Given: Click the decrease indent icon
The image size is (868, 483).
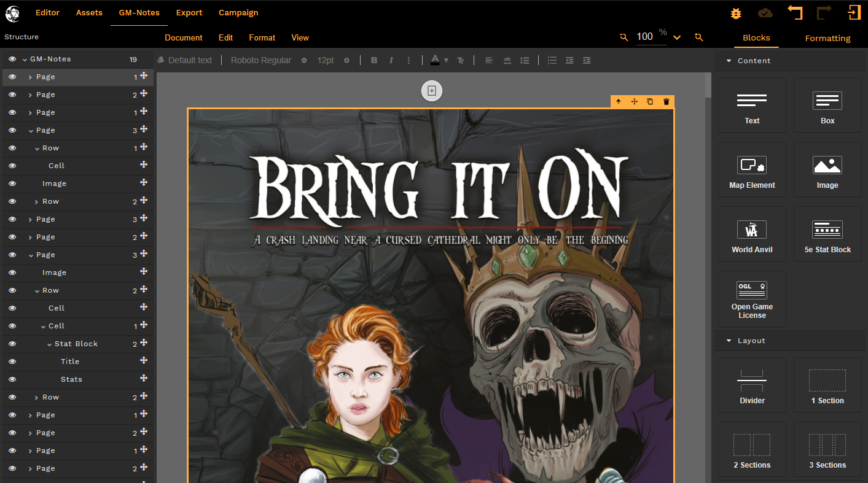Looking at the screenshot, I should (587, 60).
